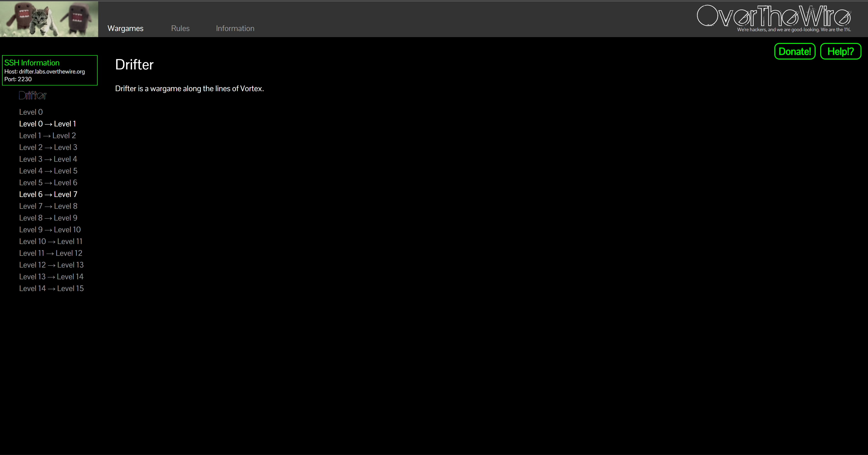Open Level 6 → Level 7 link
The image size is (868, 455).
click(48, 195)
